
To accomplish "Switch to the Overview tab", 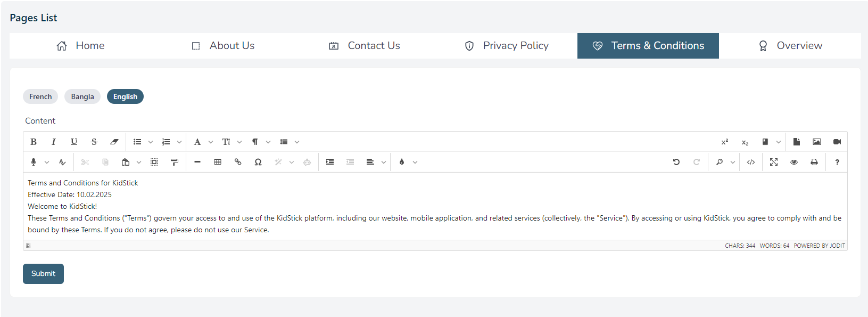I will click(x=790, y=46).
